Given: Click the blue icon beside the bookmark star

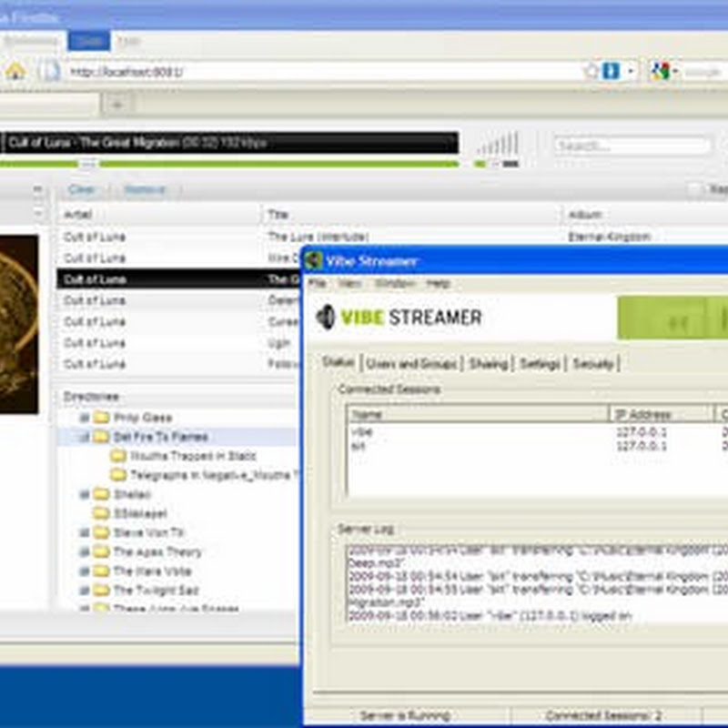Looking at the screenshot, I should pyautogui.click(x=611, y=71).
